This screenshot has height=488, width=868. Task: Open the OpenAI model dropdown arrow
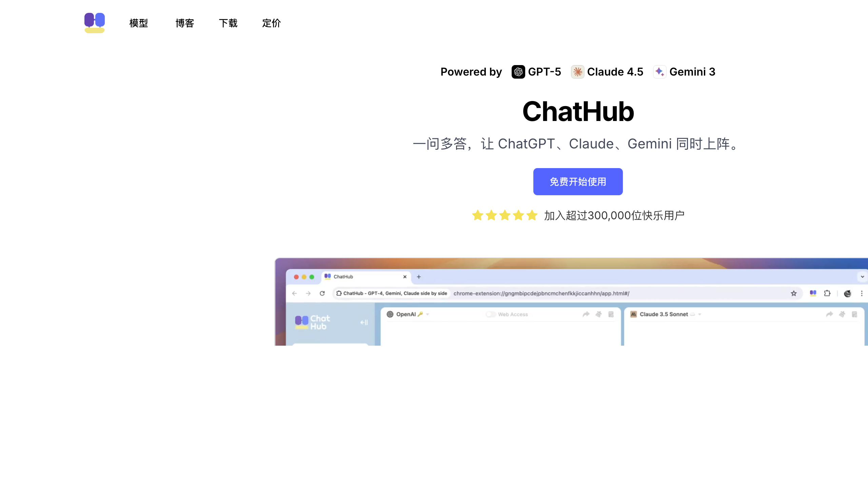(428, 314)
